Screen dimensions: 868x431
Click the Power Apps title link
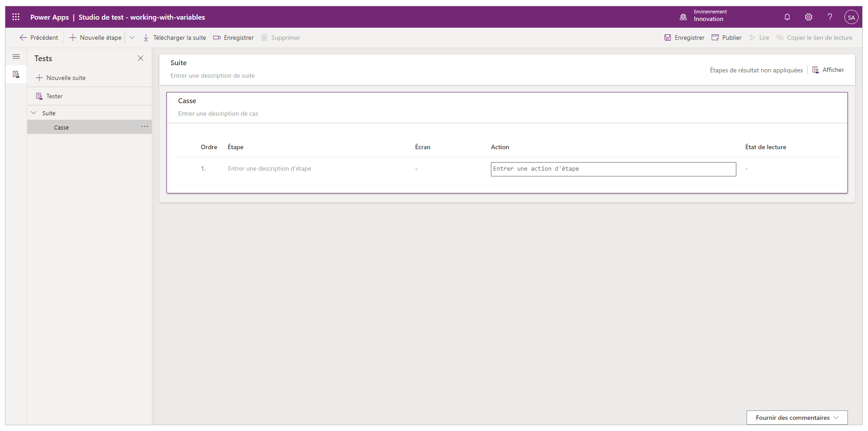tap(50, 17)
